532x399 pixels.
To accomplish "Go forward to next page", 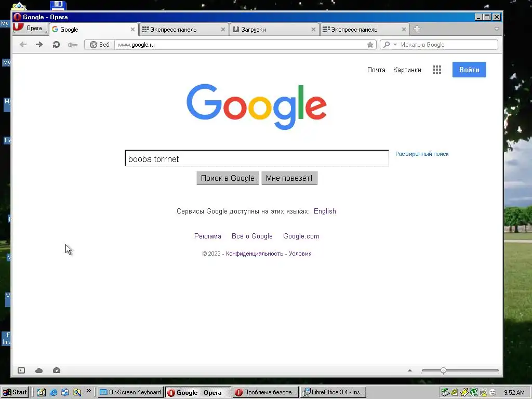I will pos(39,45).
